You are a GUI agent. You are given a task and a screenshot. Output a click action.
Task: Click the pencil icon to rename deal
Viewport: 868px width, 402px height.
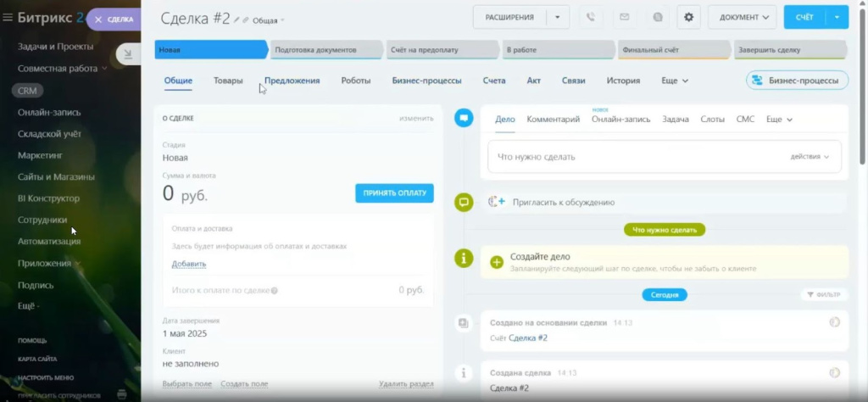click(x=236, y=20)
